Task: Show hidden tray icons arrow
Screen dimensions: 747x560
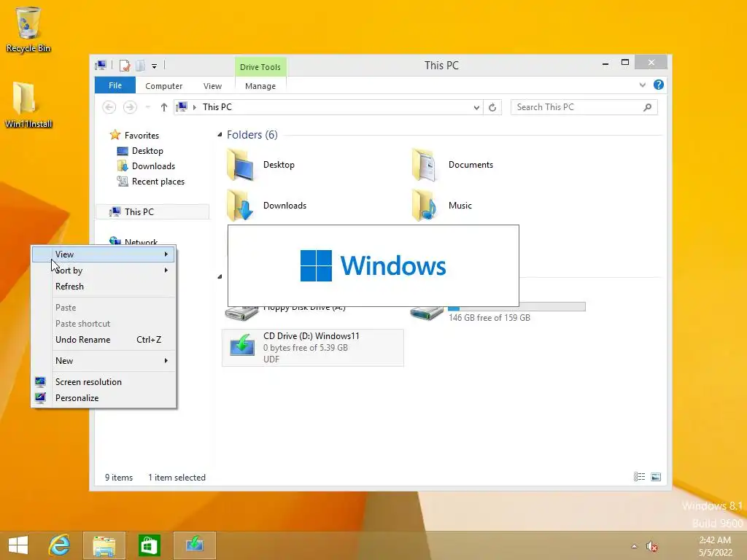Action: pyautogui.click(x=634, y=546)
